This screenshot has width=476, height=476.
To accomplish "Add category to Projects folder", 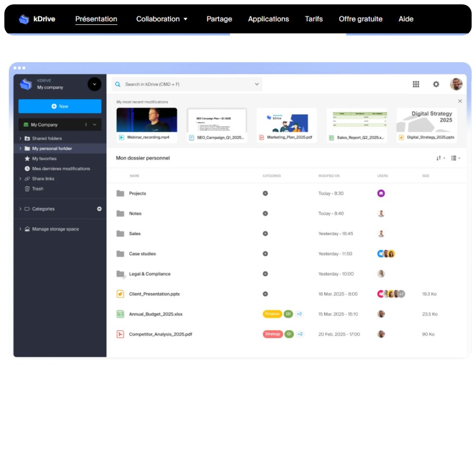I will coord(265,193).
